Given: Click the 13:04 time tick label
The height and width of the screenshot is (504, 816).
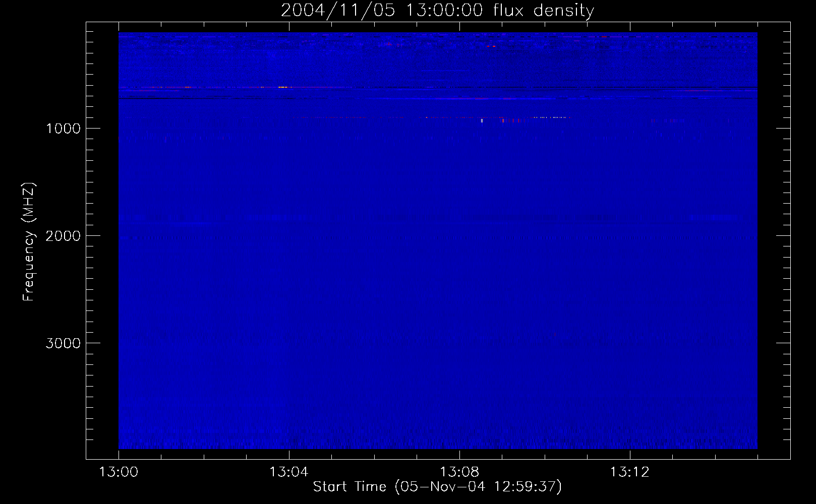Looking at the screenshot, I should tap(288, 472).
